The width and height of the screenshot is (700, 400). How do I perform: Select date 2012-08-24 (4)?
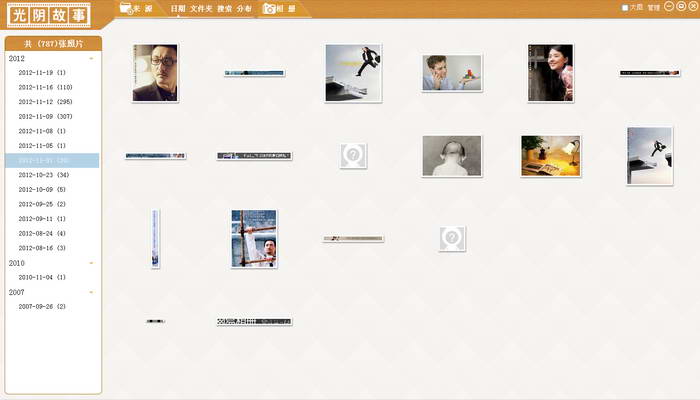click(x=42, y=233)
